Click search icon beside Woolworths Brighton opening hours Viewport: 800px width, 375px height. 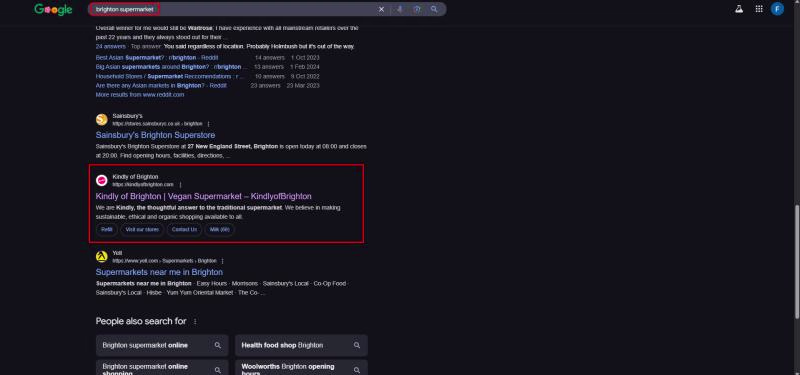click(x=357, y=370)
